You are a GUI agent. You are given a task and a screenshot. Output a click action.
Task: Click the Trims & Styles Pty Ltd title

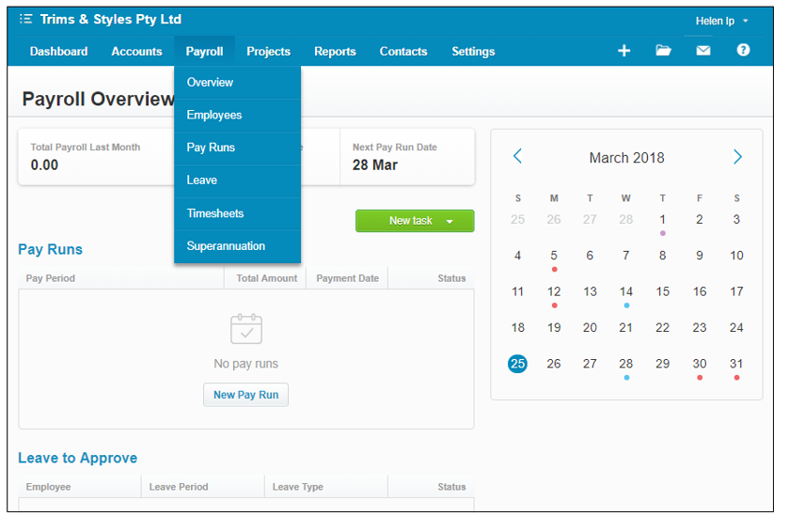coord(111,19)
